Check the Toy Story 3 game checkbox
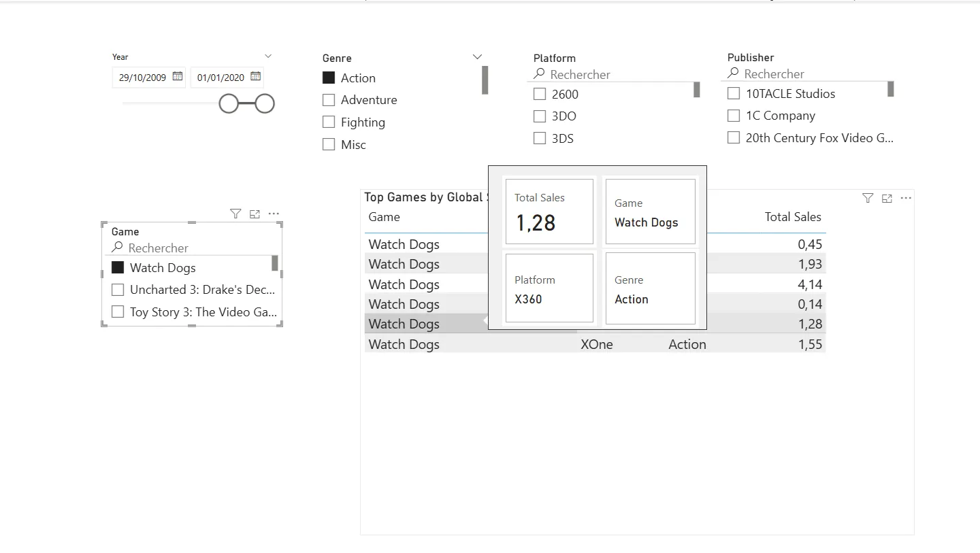Viewport: 980px width, 553px height. (x=118, y=312)
